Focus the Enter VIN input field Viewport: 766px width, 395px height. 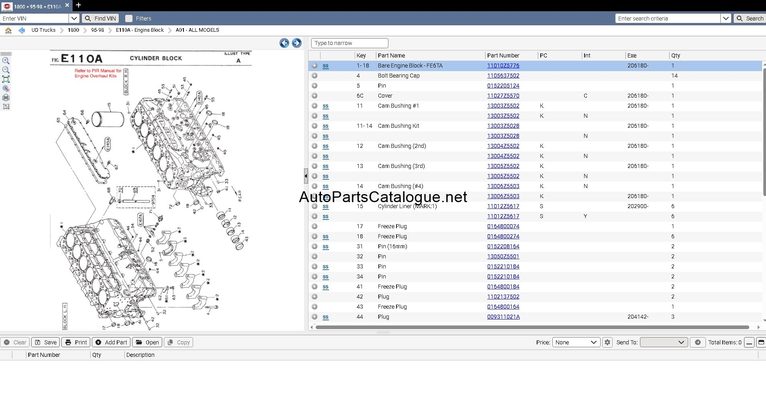click(x=35, y=19)
